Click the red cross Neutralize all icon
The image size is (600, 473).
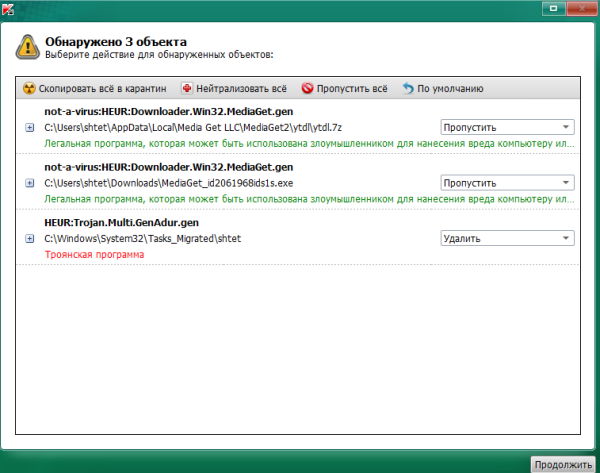pos(187,88)
